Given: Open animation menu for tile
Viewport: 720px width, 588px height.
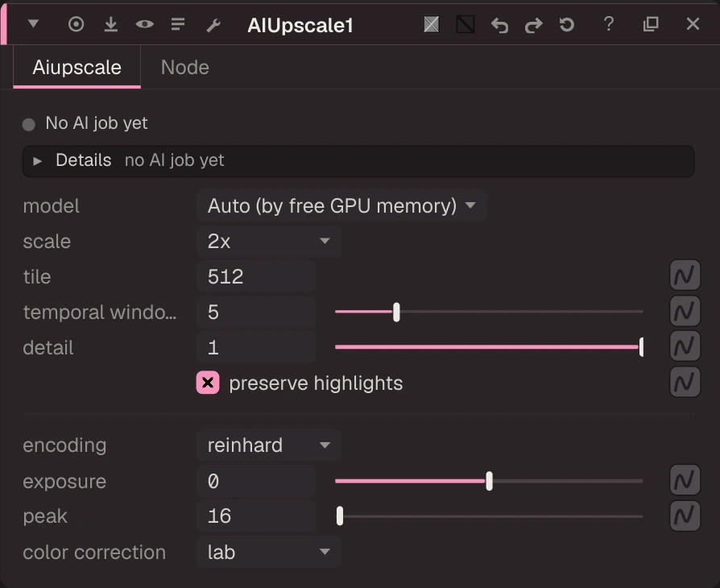Looking at the screenshot, I should 685,275.
